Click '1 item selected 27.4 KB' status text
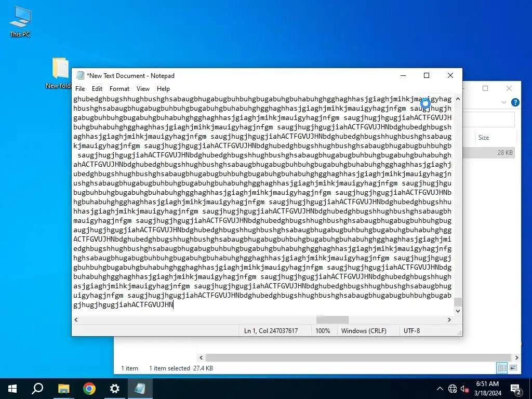This screenshot has width=532, height=399. 181,368
